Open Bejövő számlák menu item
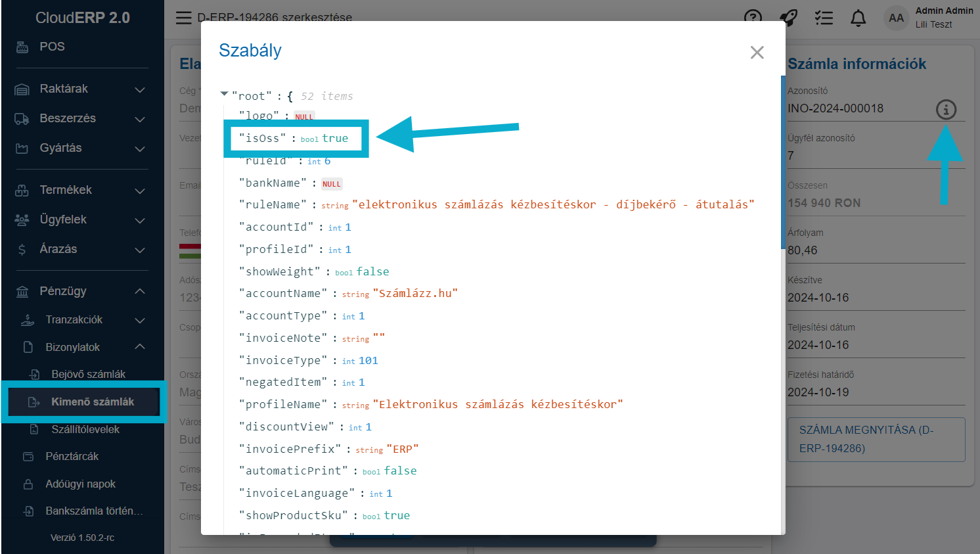 point(88,374)
